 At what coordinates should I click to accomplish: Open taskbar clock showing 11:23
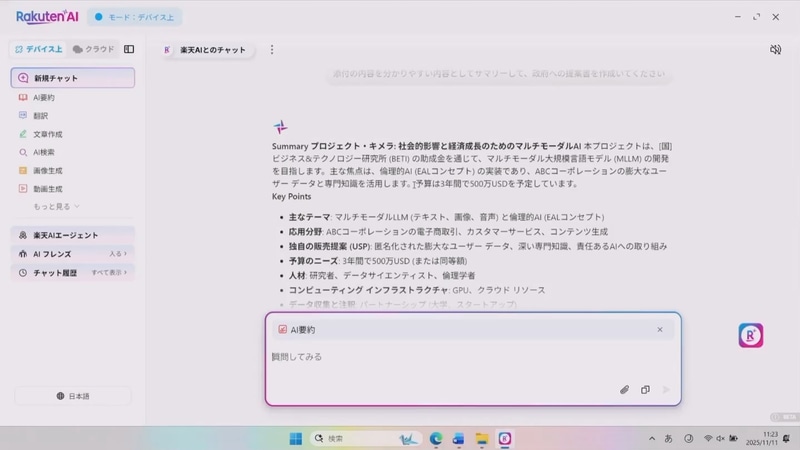(762, 438)
